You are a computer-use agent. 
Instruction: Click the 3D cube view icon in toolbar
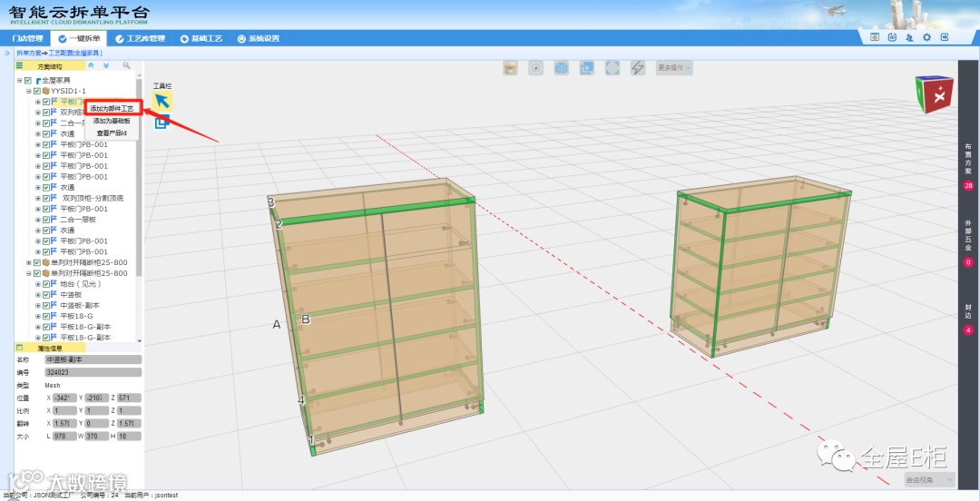tap(562, 68)
